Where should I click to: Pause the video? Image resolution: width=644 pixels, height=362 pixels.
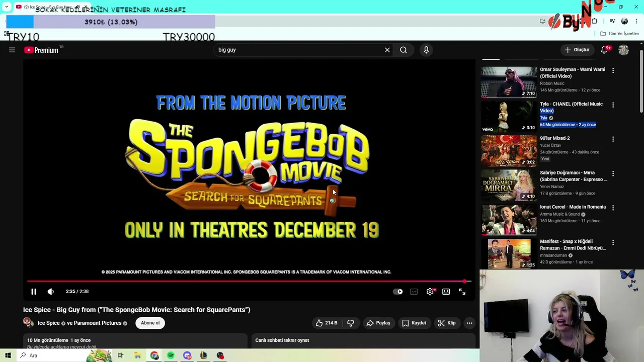pos(34,292)
